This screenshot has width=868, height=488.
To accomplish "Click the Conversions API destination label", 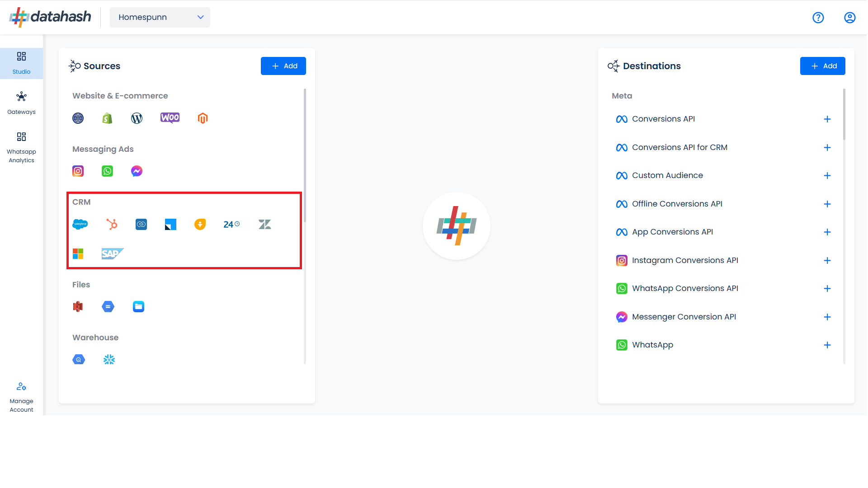I will (663, 119).
